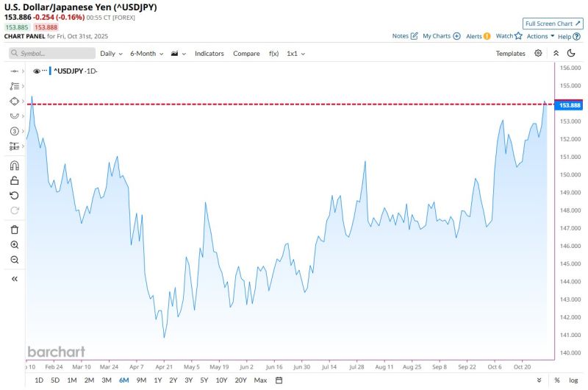The height and width of the screenshot is (390, 588).
Task: Open the Indicators menu
Action: point(209,53)
